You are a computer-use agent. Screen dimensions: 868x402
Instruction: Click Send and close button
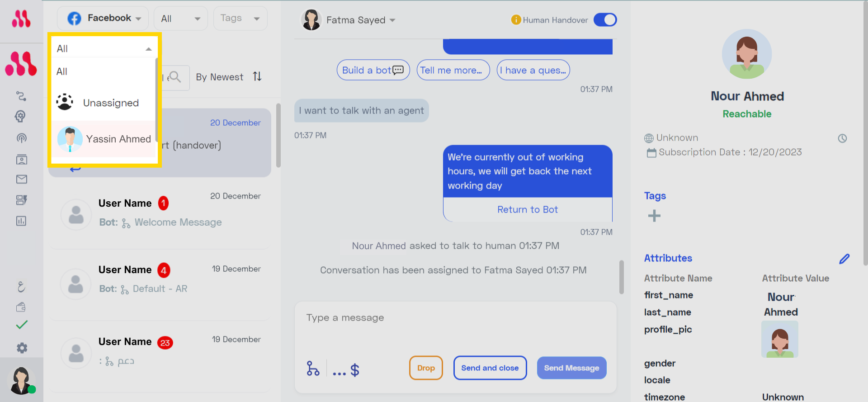(490, 368)
